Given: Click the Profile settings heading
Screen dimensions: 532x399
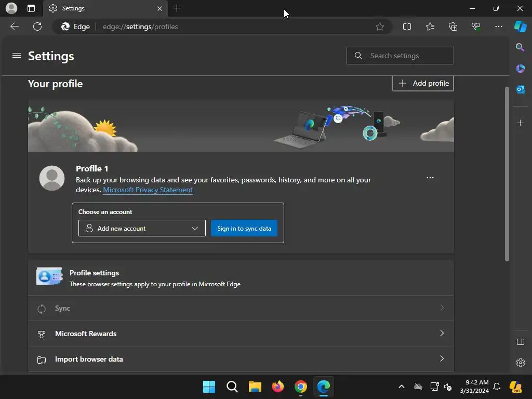Looking at the screenshot, I should point(95,273).
